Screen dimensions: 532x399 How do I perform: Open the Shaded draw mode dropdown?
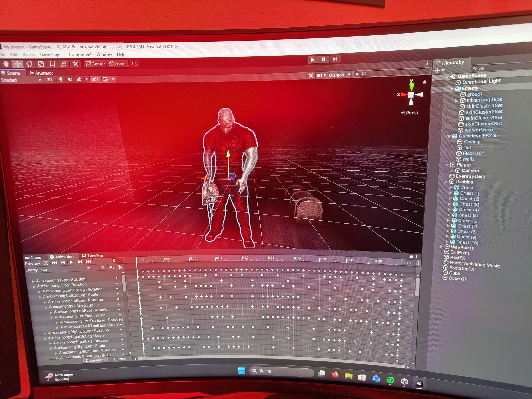(21, 80)
